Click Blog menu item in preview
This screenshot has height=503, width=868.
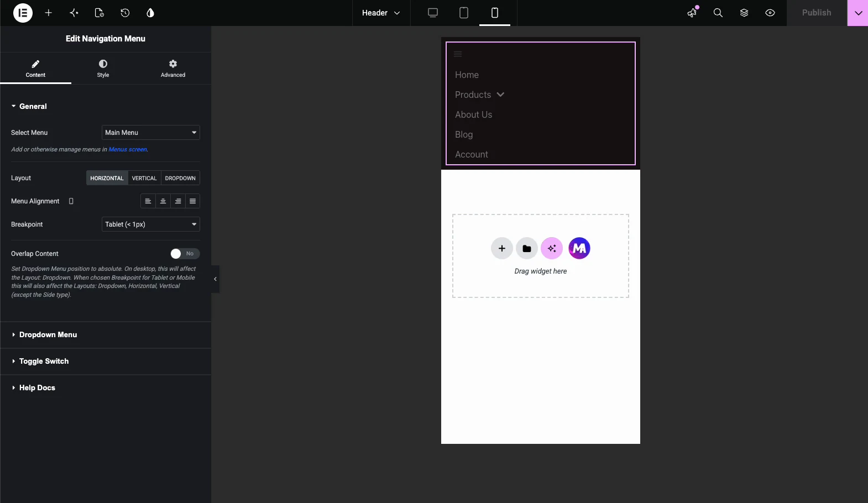464,134
